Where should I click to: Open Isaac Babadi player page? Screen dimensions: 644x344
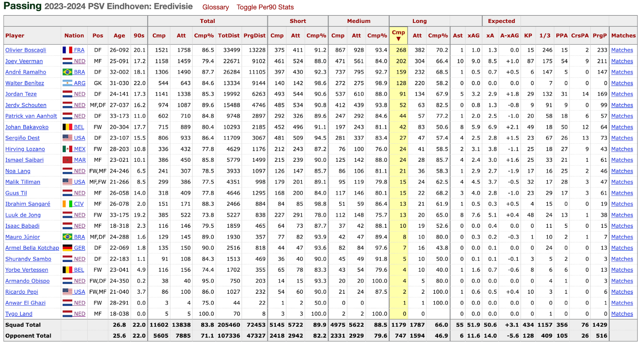pos(22,226)
